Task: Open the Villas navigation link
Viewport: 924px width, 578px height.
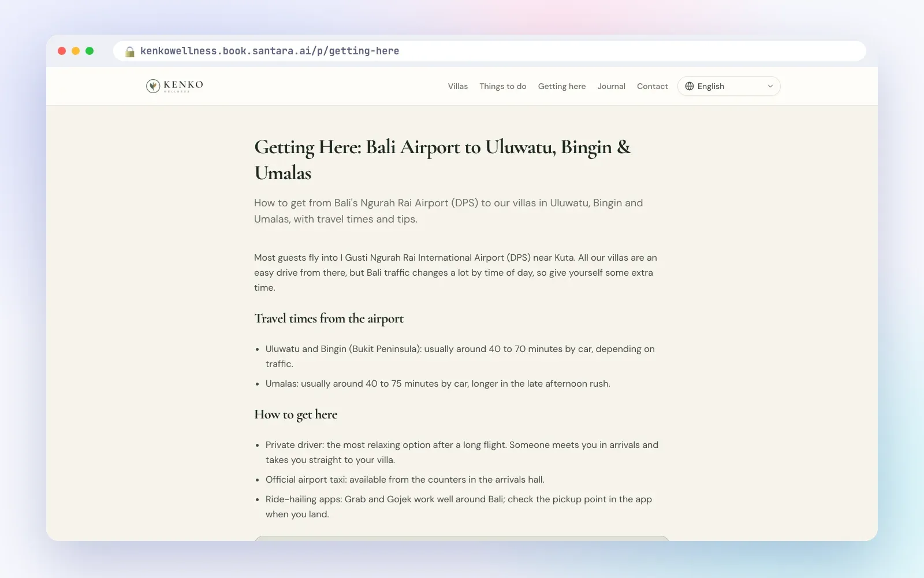Action: click(x=458, y=86)
